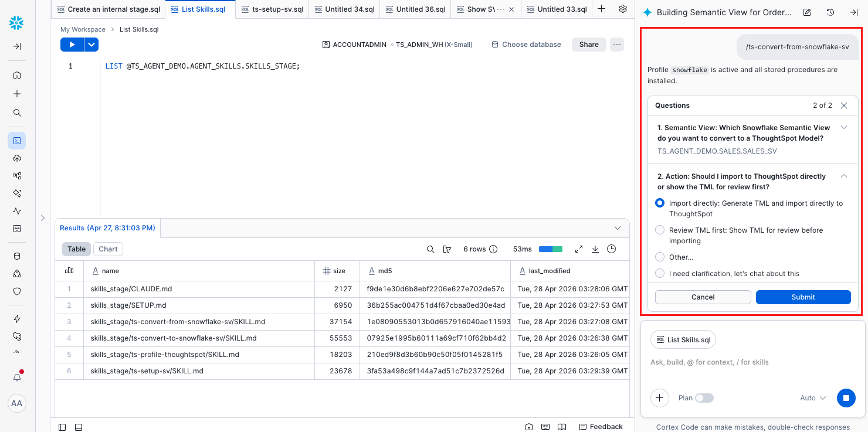Submit the question answers
This screenshot has height=432, width=868.
pyautogui.click(x=803, y=297)
